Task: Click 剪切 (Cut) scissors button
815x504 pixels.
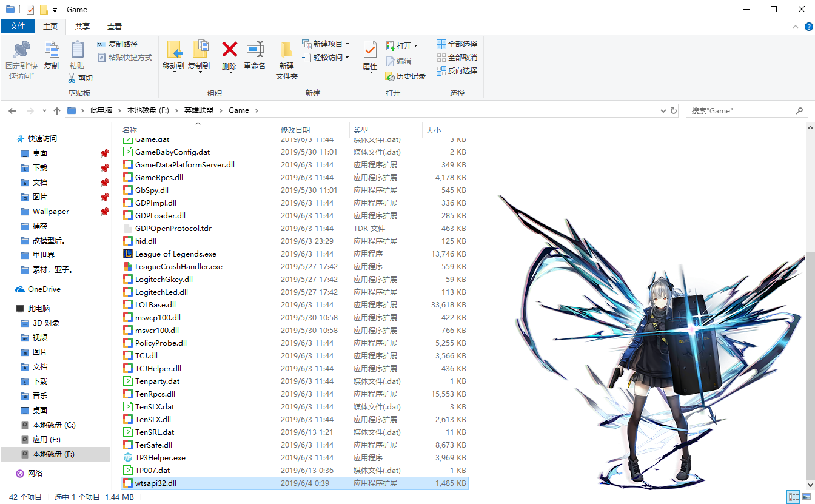Action: click(x=80, y=78)
